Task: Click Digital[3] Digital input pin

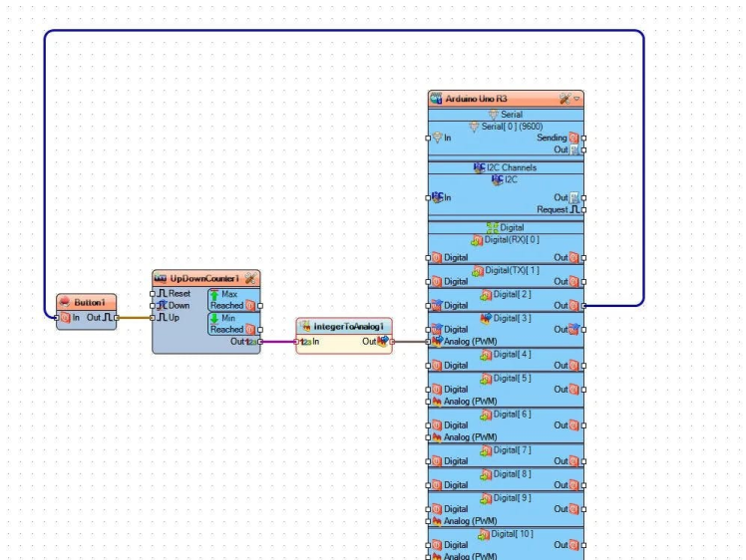Action: point(428,330)
